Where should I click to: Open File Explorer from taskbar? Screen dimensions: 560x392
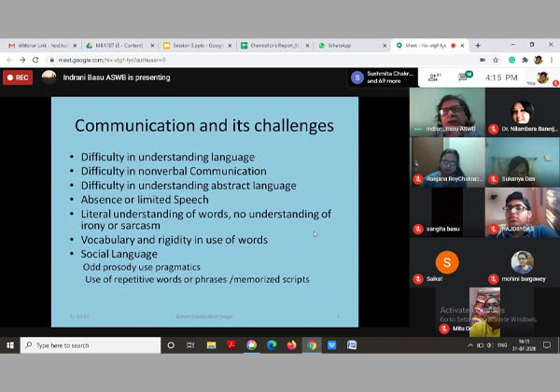pos(212,345)
